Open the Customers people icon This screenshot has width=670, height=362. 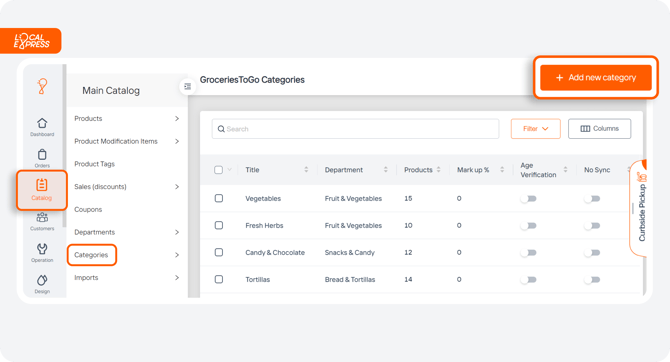42,217
